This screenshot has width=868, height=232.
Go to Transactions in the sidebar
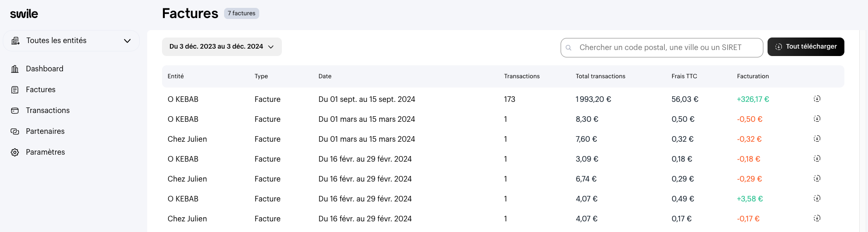click(48, 111)
